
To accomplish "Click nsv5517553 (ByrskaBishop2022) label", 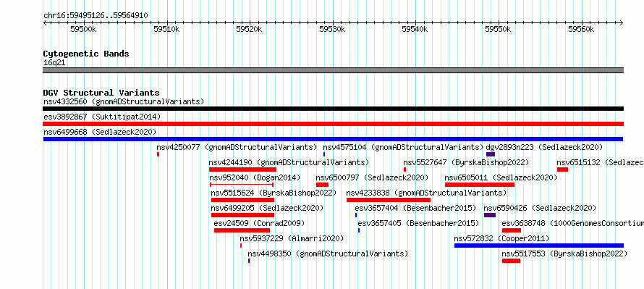I will click(x=564, y=254).
